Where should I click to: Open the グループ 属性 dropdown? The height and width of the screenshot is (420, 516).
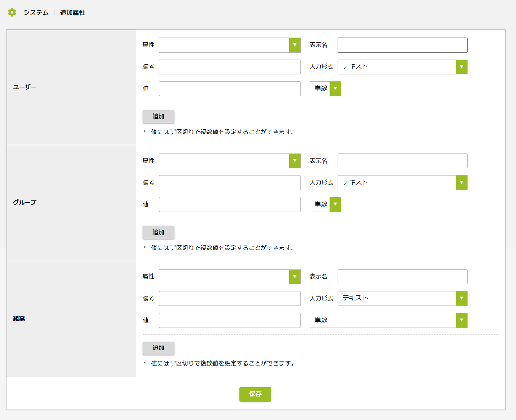(x=230, y=161)
